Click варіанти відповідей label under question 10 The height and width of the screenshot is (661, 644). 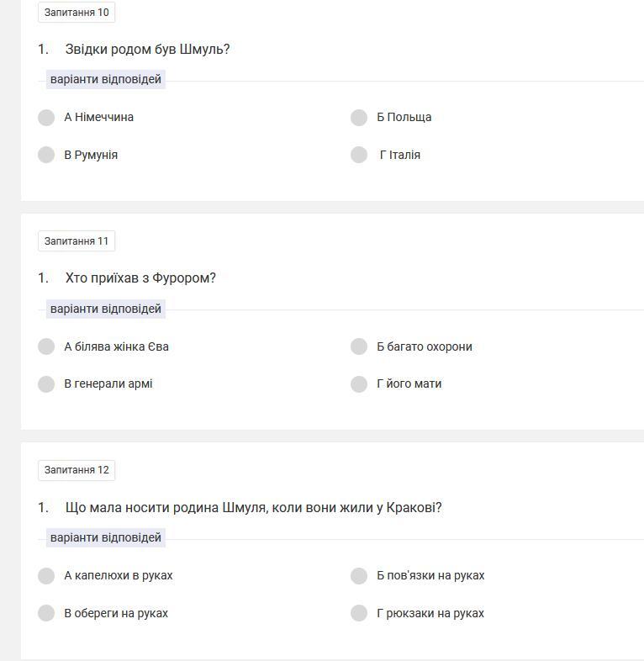point(105,80)
